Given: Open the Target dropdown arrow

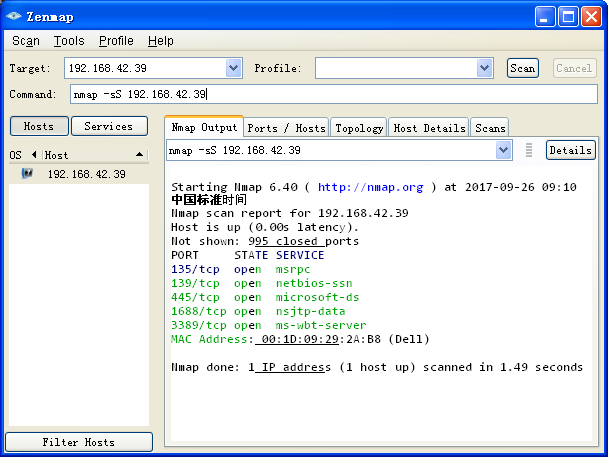Looking at the screenshot, I should [x=233, y=68].
